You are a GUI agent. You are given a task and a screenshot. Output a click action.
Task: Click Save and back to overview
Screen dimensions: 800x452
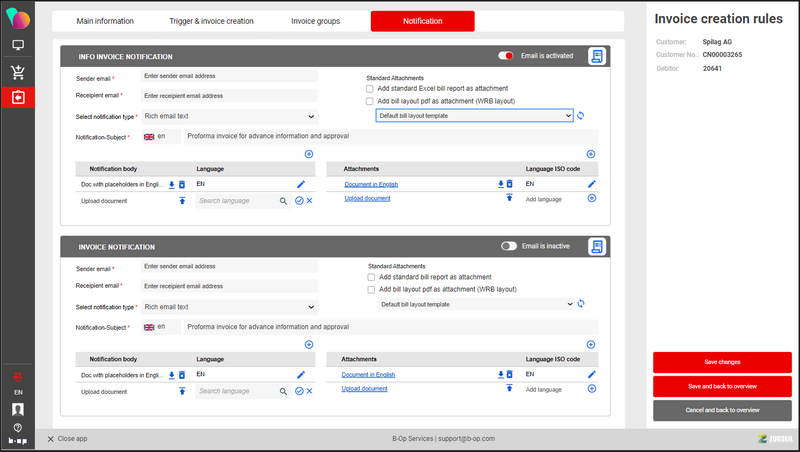coord(722,386)
